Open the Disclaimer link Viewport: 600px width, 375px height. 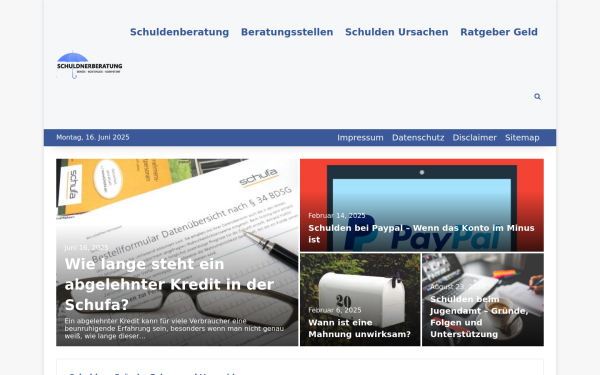pos(474,138)
